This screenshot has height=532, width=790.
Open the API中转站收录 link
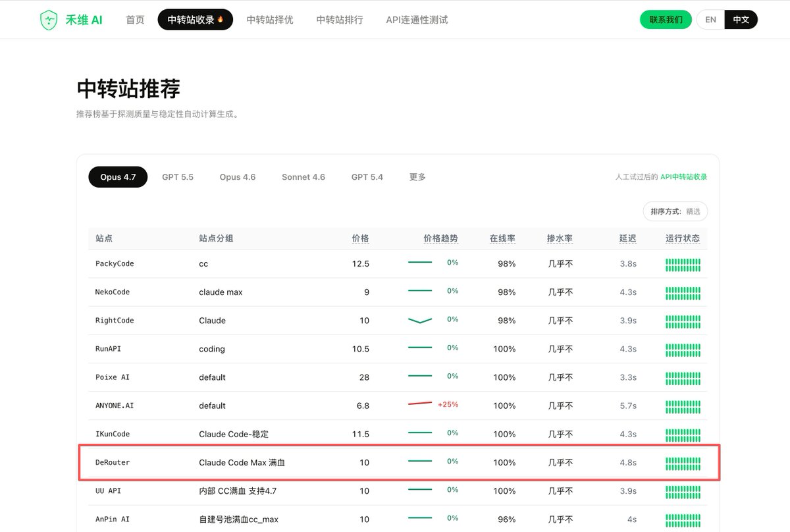click(684, 177)
